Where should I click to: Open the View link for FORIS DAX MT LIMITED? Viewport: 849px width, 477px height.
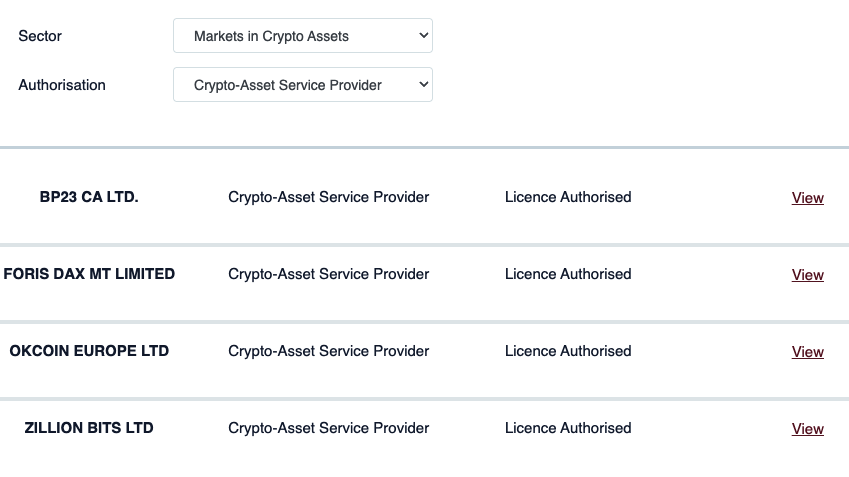click(x=807, y=275)
